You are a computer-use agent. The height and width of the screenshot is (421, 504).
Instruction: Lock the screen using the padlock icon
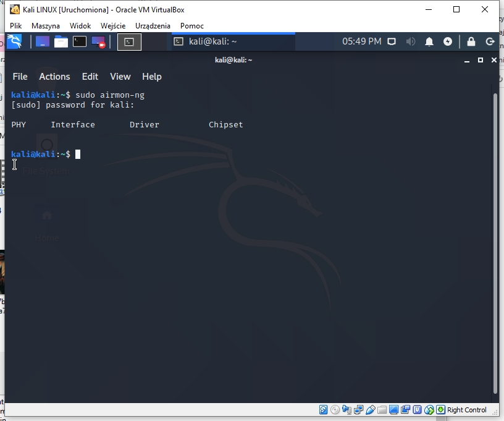click(x=471, y=41)
